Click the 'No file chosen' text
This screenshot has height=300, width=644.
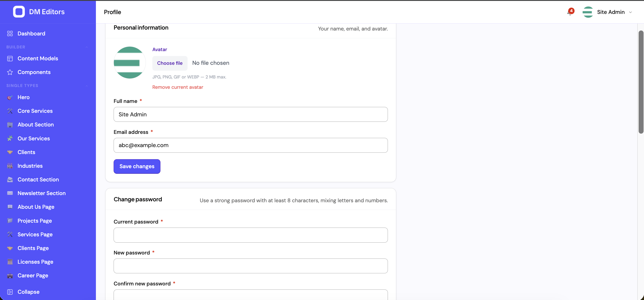[210, 63]
